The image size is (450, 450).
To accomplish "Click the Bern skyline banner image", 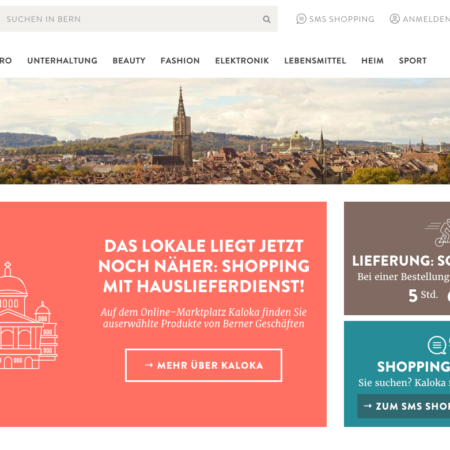I will 225,131.
